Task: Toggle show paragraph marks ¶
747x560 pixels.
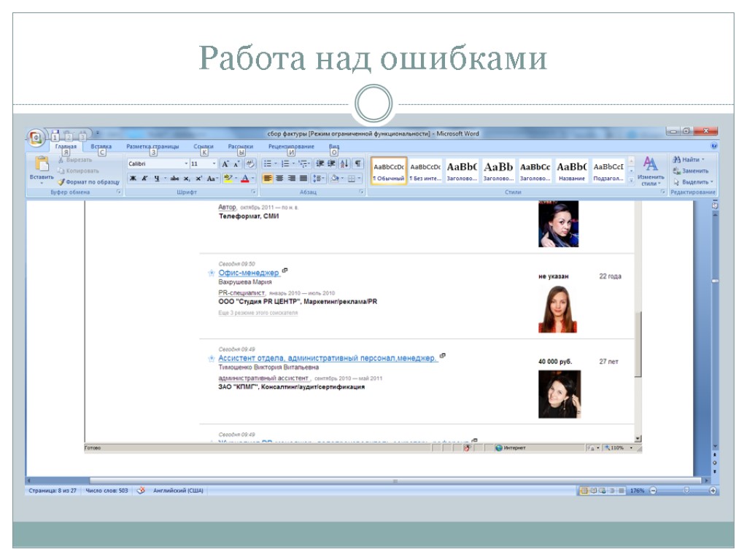Action: (x=357, y=164)
